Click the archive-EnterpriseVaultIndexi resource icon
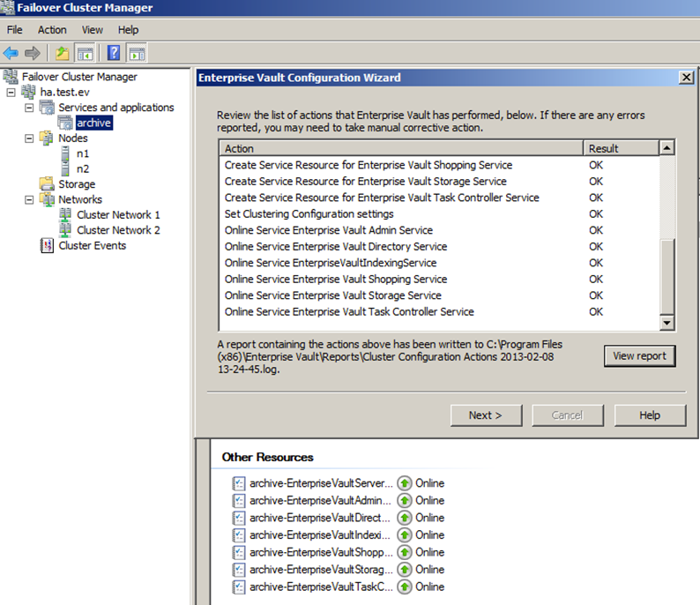 pyautogui.click(x=239, y=535)
